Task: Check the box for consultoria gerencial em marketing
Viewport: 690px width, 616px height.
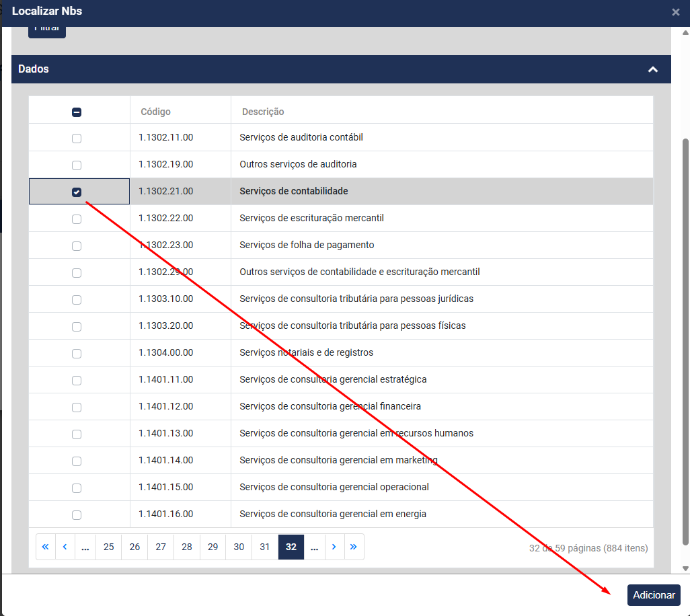Action: pyautogui.click(x=77, y=461)
